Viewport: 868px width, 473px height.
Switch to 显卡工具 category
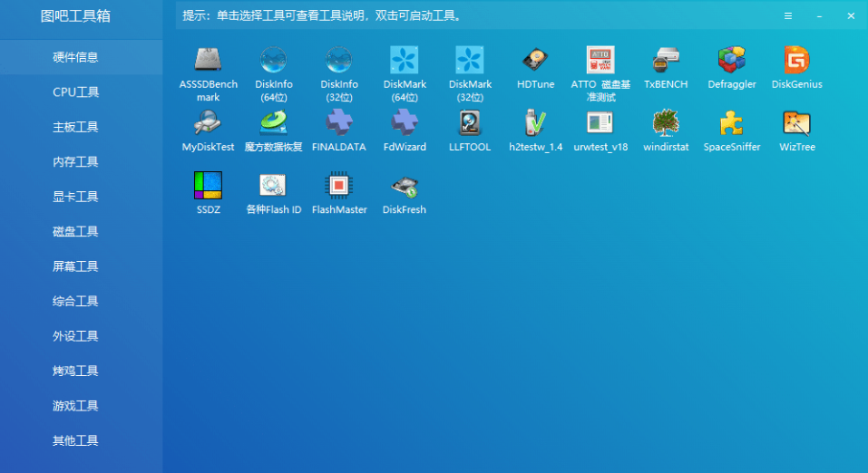(82, 197)
